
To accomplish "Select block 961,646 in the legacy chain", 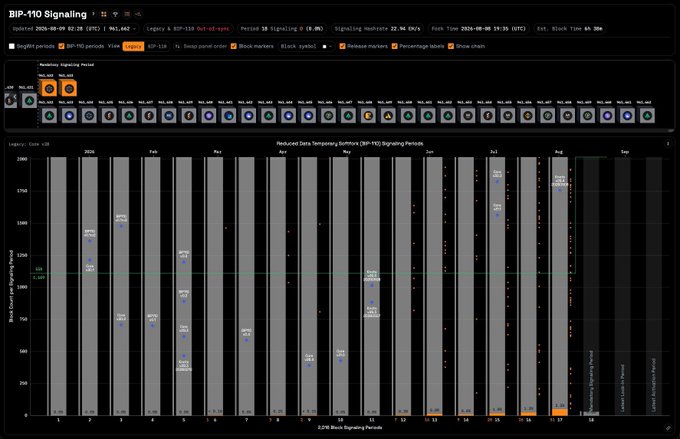I will tap(328, 116).
